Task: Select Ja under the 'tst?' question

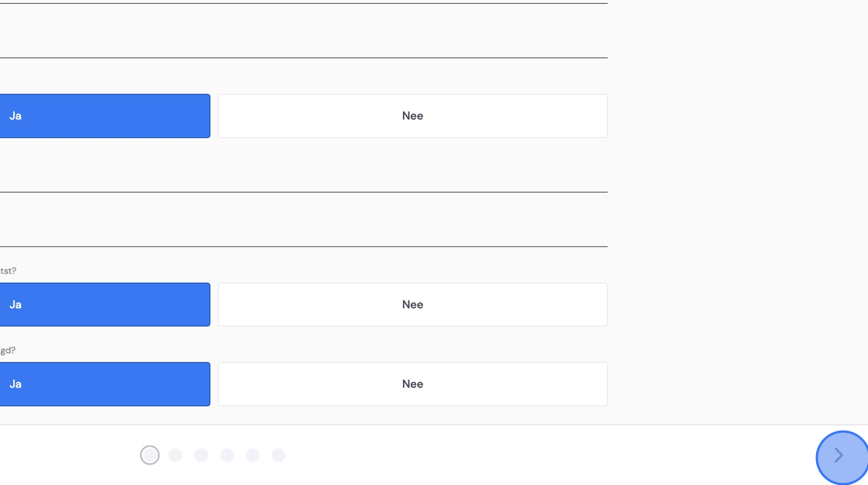Action: [105, 304]
